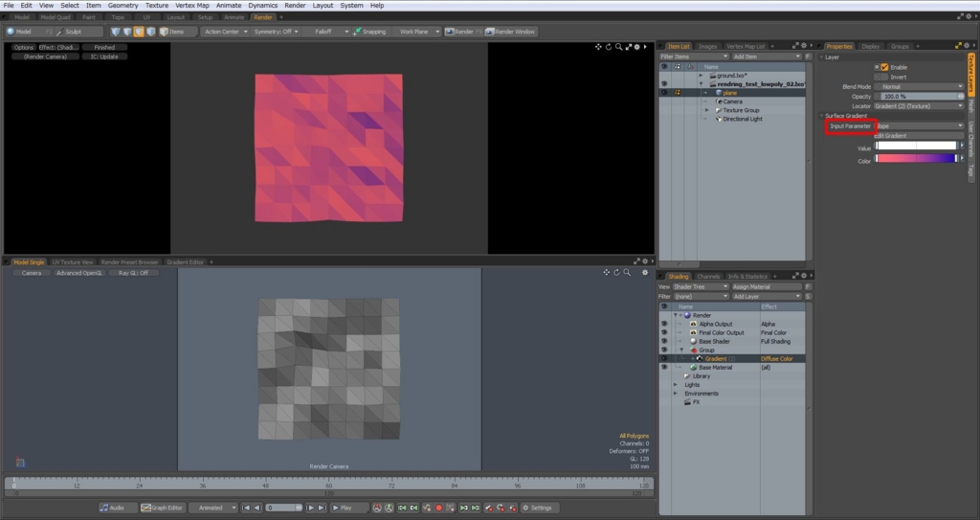Toggle the Enable checkbox in Layer
The image size is (980, 520).
pyautogui.click(x=884, y=67)
